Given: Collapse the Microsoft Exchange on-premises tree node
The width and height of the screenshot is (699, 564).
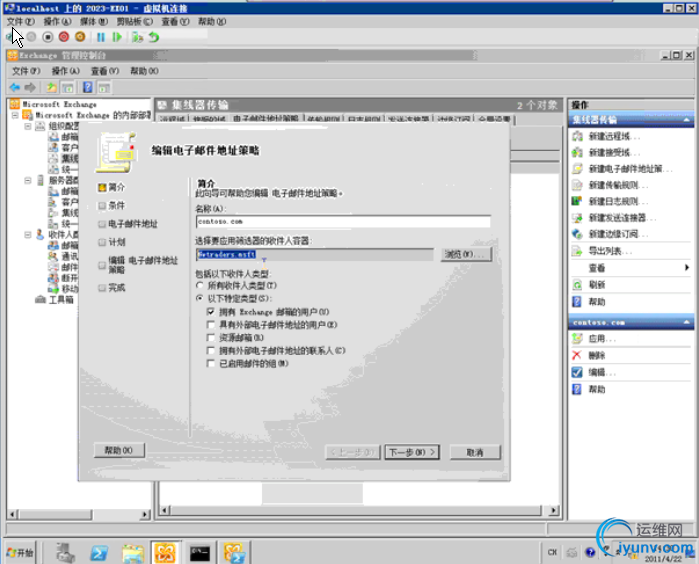Looking at the screenshot, I should pos(15,115).
